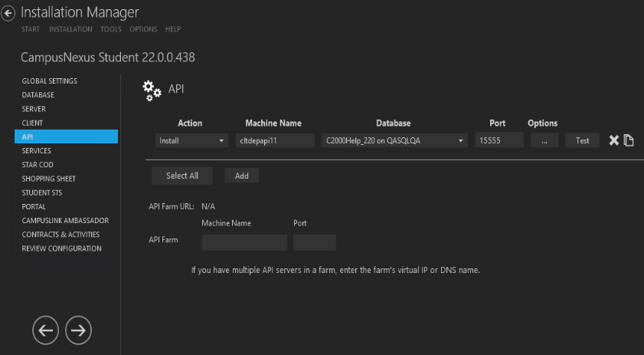
Task: Click the Database column header
Action: (x=394, y=123)
